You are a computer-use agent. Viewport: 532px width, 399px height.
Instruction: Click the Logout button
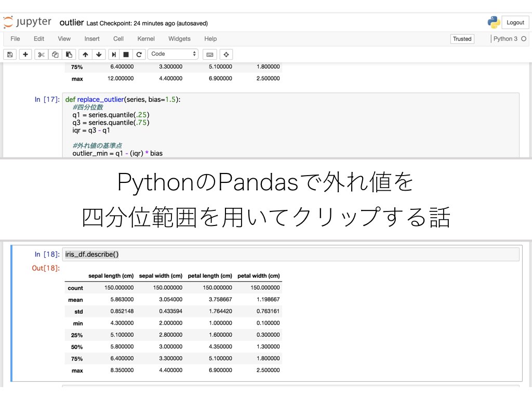pos(515,22)
